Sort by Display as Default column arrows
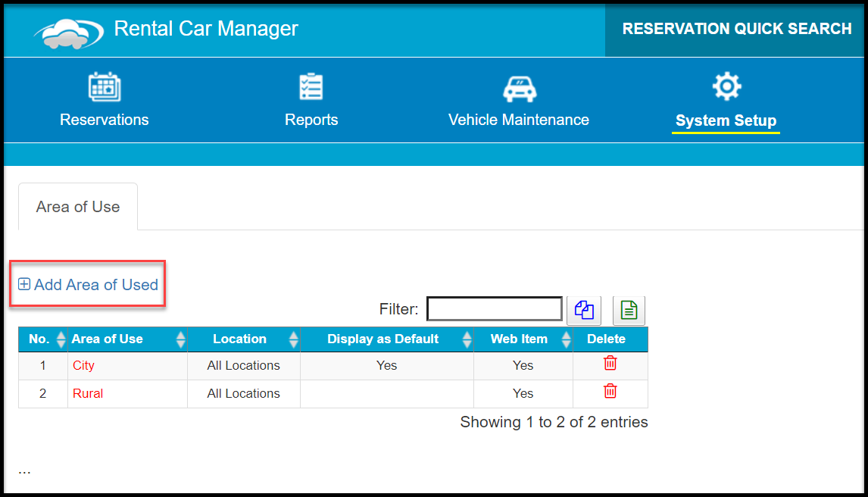 tap(467, 339)
